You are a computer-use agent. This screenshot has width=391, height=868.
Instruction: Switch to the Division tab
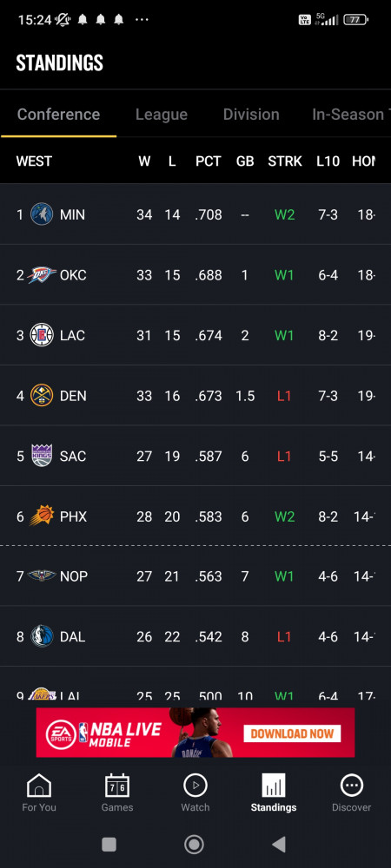click(251, 115)
